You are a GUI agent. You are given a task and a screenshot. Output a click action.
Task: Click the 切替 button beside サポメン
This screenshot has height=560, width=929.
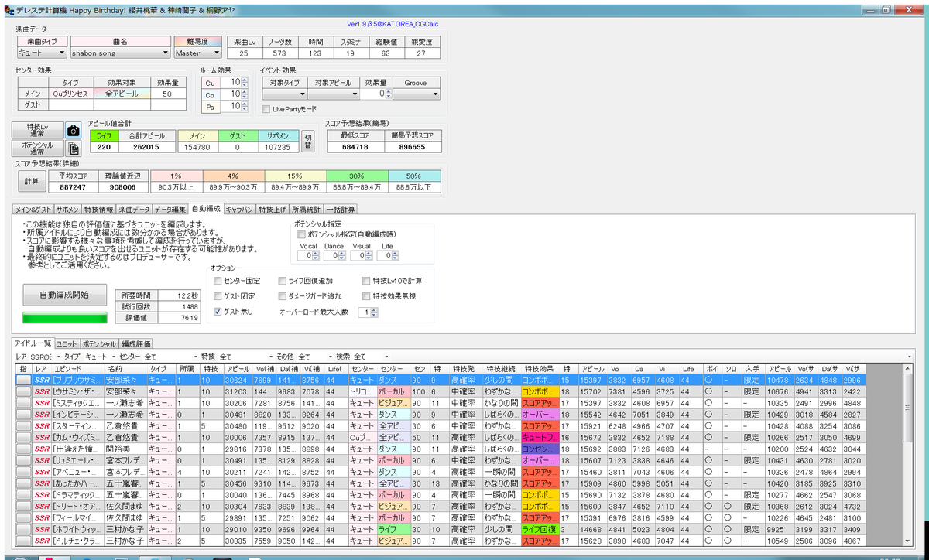click(308, 141)
